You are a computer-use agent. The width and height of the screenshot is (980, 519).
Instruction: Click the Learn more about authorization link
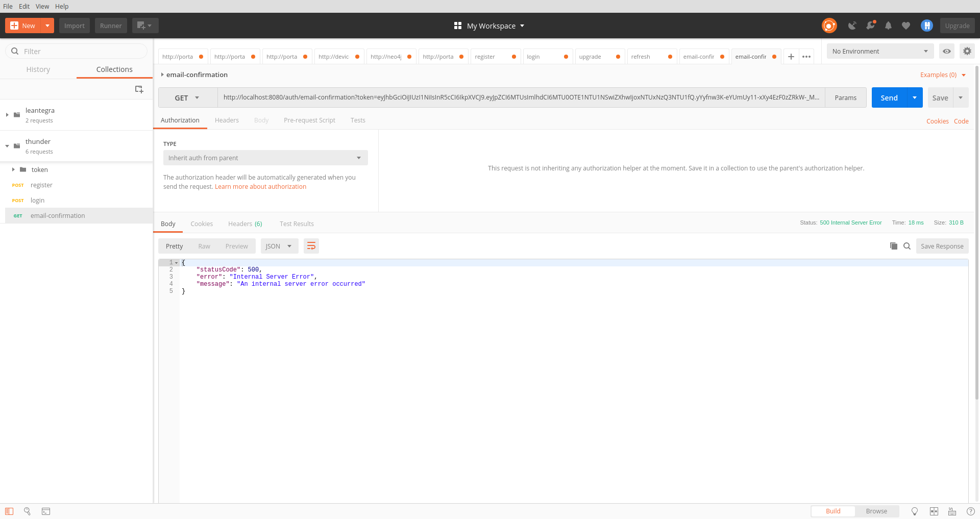260,186
